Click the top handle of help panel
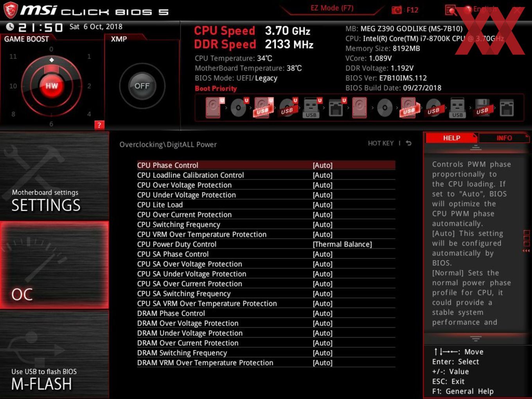The image size is (532, 399). [x=476, y=147]
